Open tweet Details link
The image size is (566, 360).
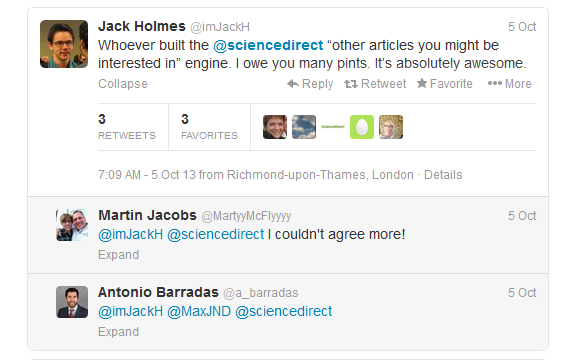tap(443, 175)
